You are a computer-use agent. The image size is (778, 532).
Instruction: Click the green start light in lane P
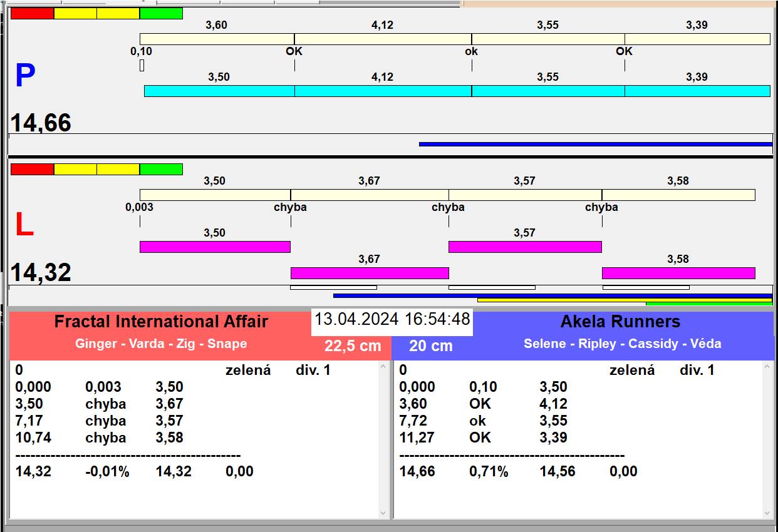[161, 14]
